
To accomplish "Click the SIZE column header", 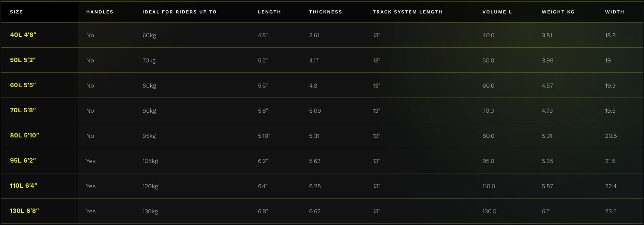I will point(16,12).
